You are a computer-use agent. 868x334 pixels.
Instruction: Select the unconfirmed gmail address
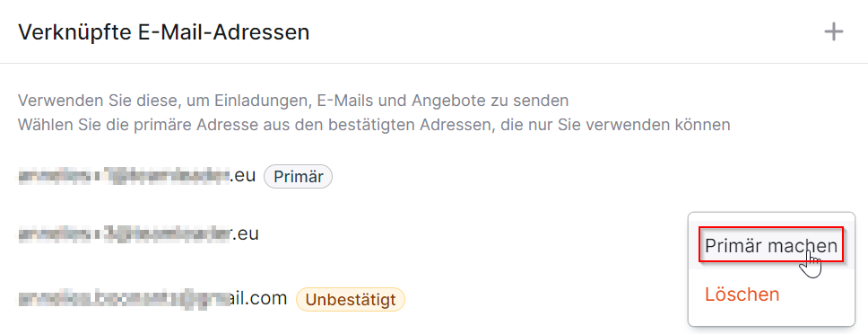[152, 299]
